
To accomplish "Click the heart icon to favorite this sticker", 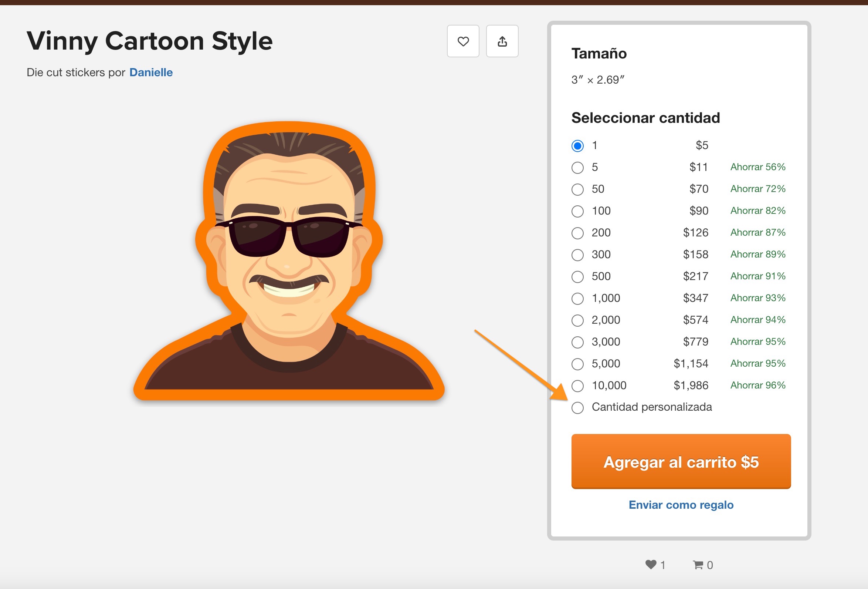I will pos(463,41).
